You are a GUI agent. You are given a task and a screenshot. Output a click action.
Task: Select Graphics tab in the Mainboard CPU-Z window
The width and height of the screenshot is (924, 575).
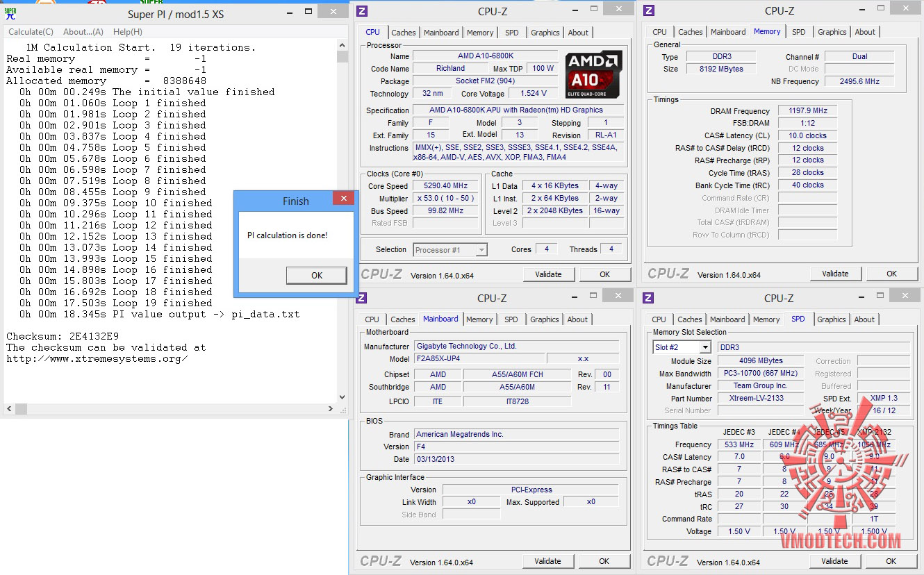(x=545, y=319)
